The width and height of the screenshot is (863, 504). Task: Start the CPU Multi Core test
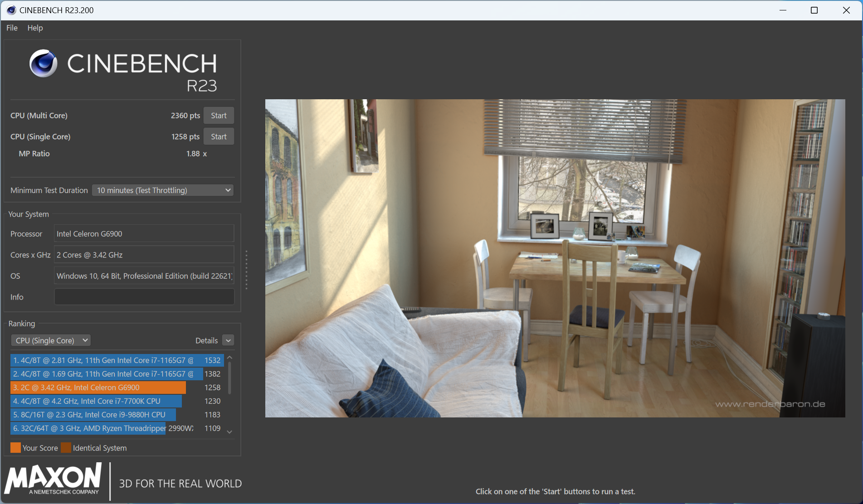219,116
